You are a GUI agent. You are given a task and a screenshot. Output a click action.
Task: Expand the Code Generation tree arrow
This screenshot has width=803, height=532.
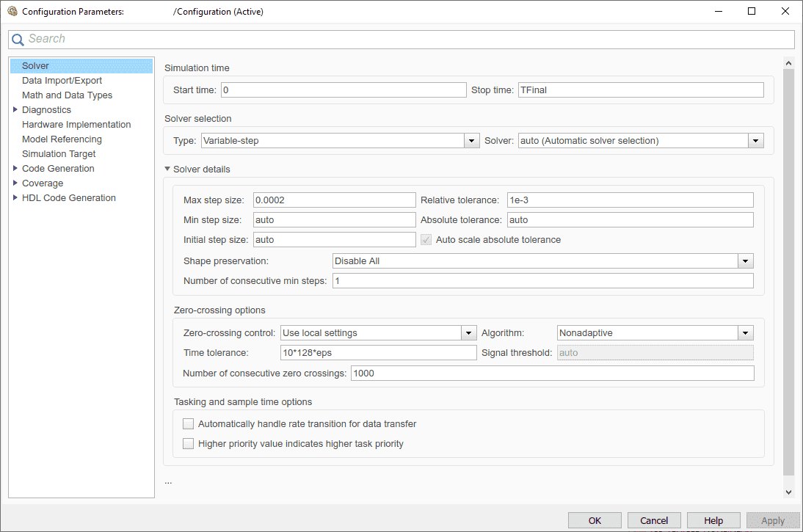click(15, 168)
